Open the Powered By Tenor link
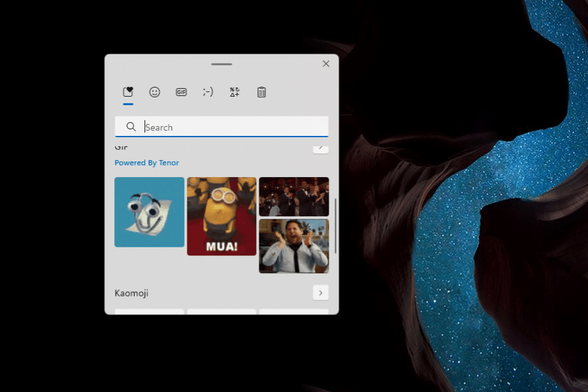 coord(147,162)
